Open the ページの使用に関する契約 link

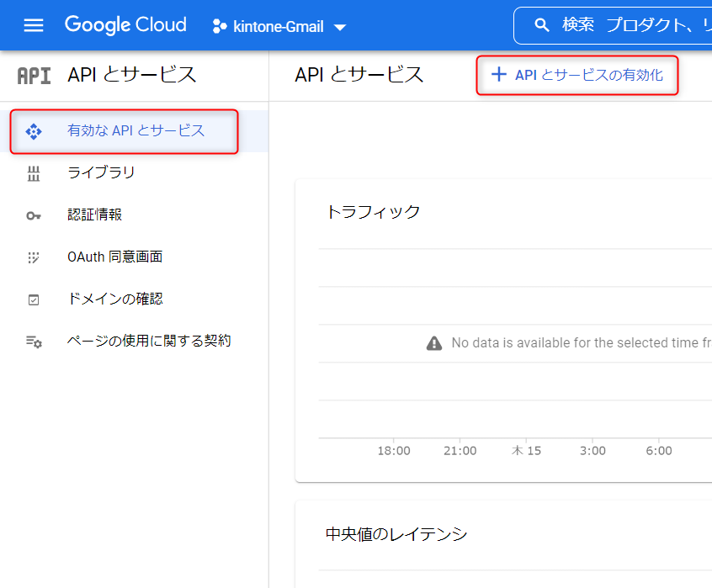click(x=149, y=342)
